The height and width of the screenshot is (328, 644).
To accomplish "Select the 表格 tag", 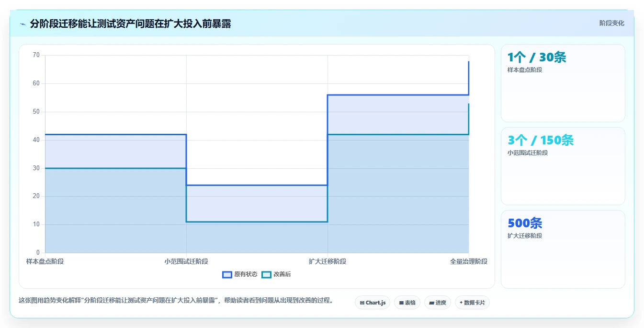I will coord(407,303).
